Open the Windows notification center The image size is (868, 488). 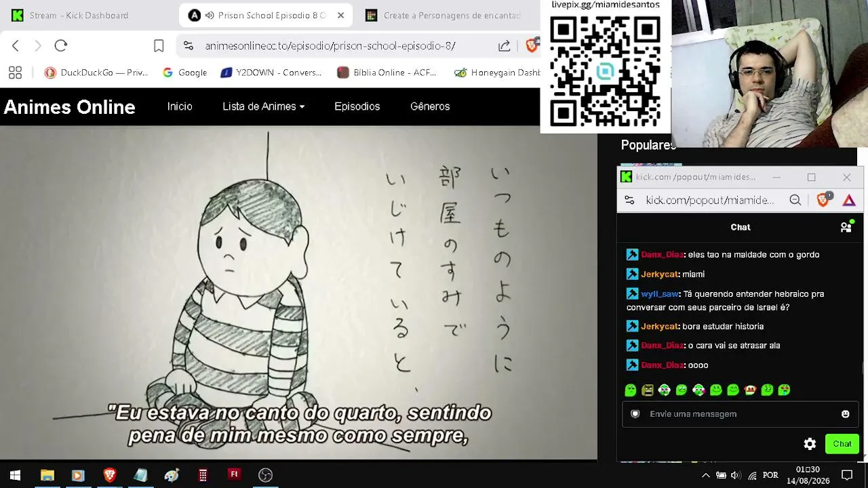847,475
